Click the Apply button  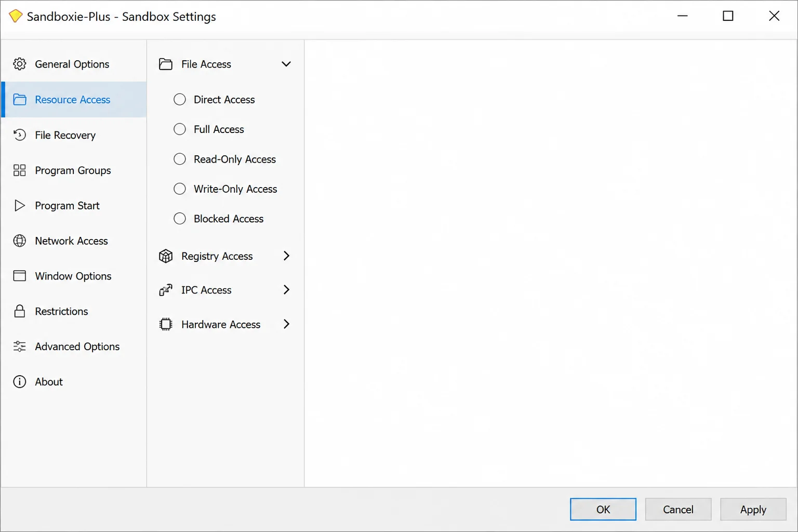753,509
